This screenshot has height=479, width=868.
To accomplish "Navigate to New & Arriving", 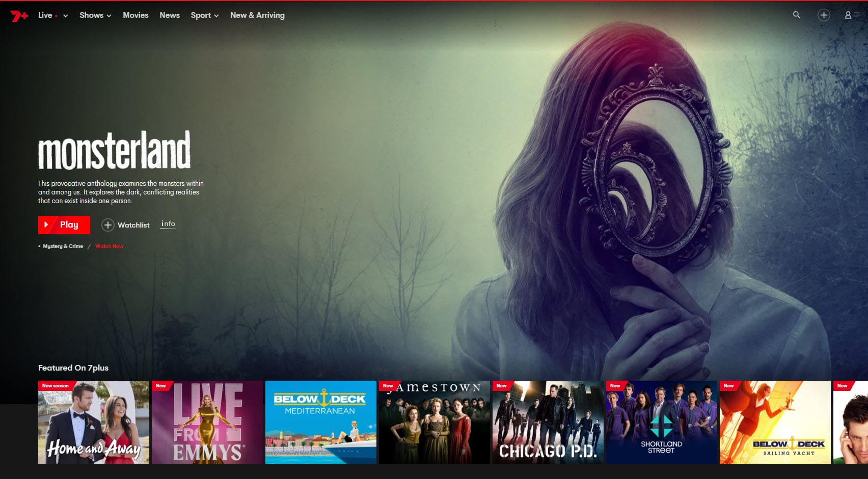I will [x=257, y=15].
